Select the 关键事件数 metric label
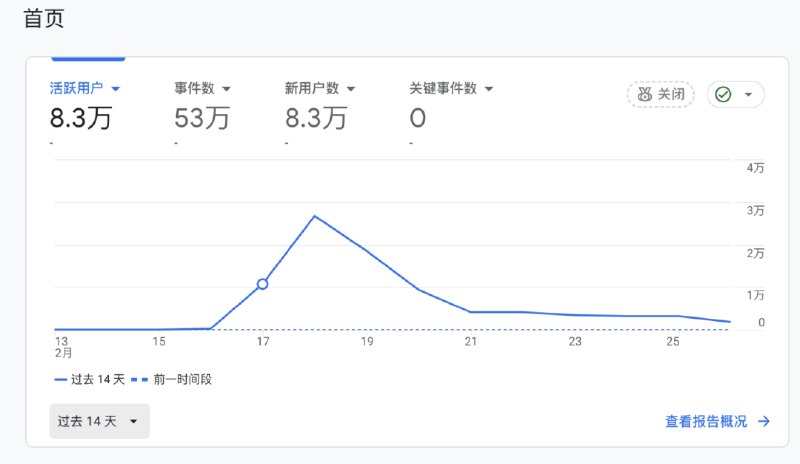800x464 pixels. point(443,88)
